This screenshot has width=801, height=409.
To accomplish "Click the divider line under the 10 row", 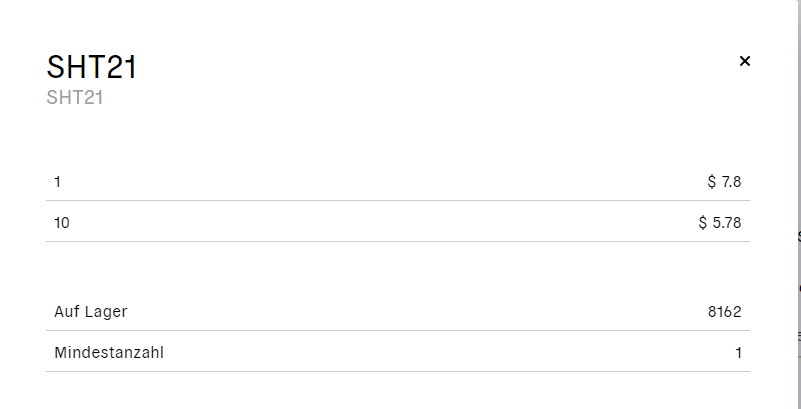I will point(398,242).
